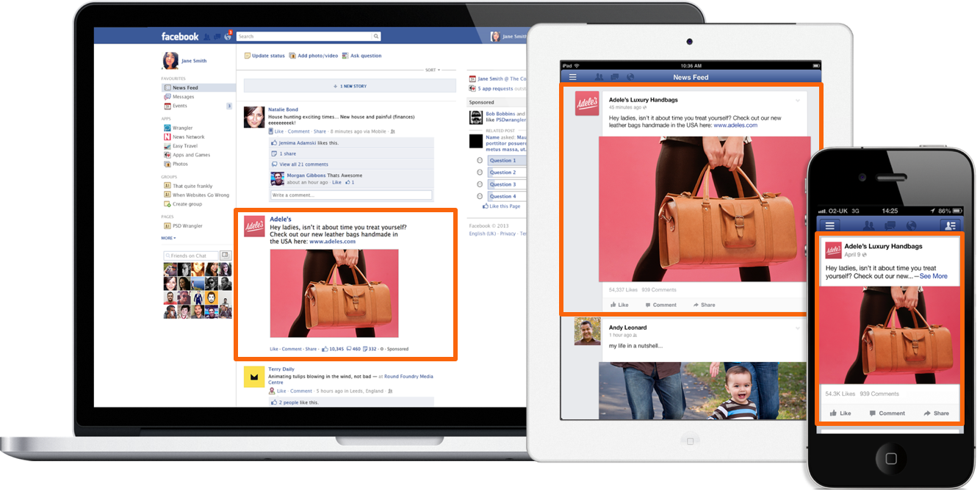This screenshot has width=980, height=492.
Task: Click Natalie Bond's profile picture
Action: pos(254,117)
